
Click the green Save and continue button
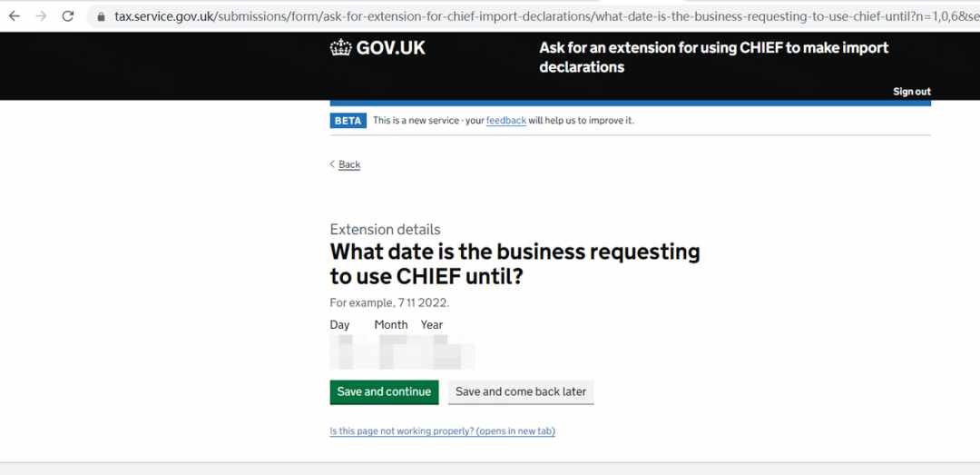pos(385,391)
